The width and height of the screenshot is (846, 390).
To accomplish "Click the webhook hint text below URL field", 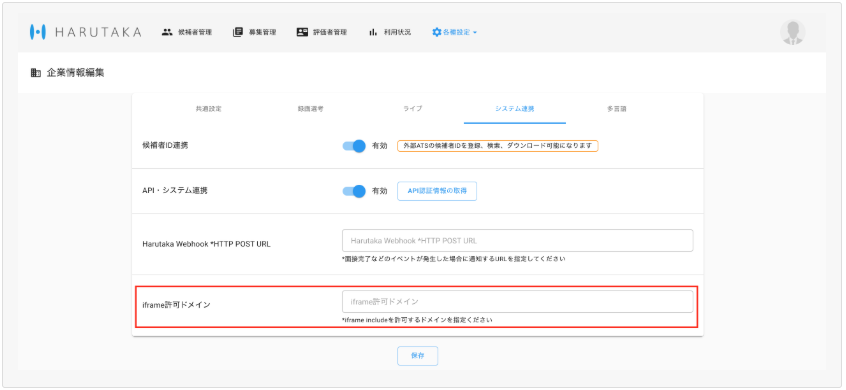I will [453, 259].
